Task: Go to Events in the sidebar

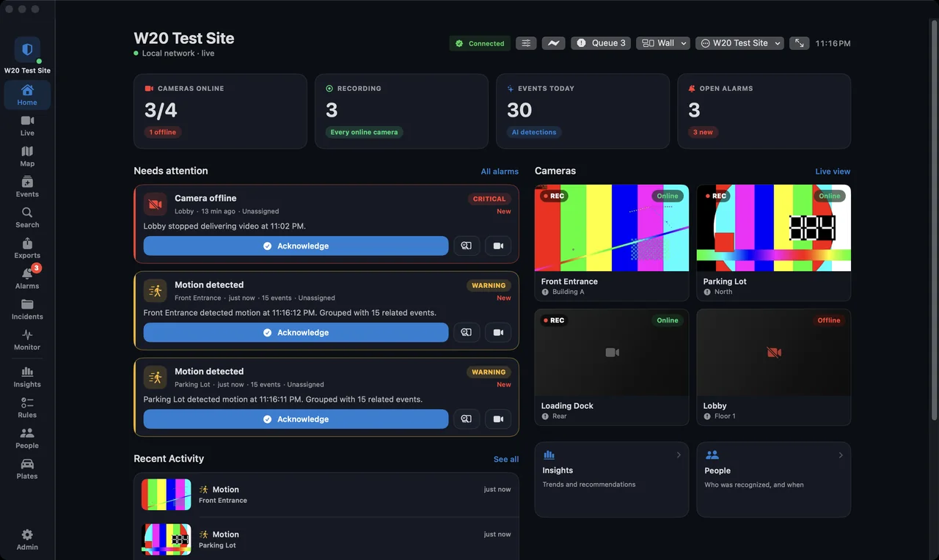Action: [x=27, y=187]
